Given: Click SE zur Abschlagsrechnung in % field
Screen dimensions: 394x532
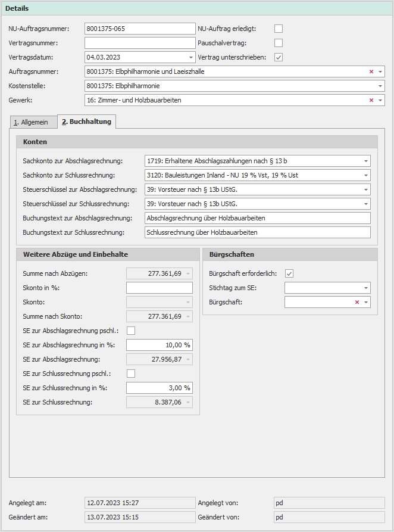Looking at the screenshot, I should (159, 345).
